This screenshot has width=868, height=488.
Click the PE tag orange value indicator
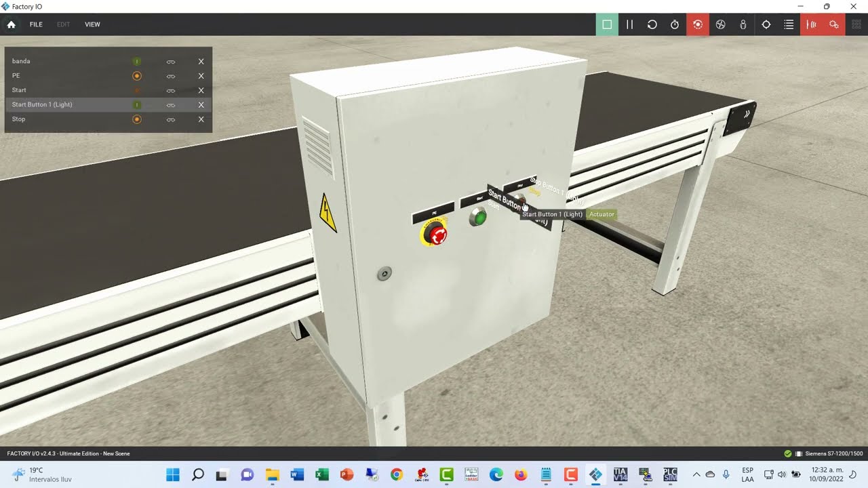click(136, 76)
